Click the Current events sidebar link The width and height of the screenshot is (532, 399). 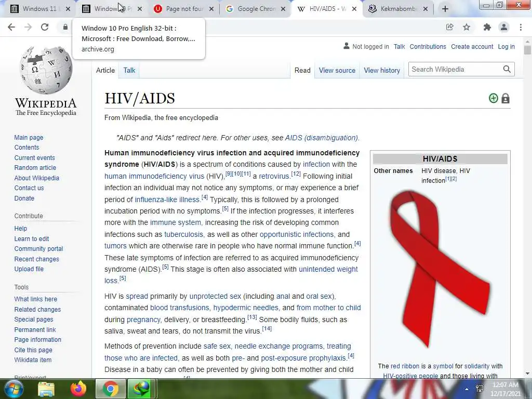(34, 158)
